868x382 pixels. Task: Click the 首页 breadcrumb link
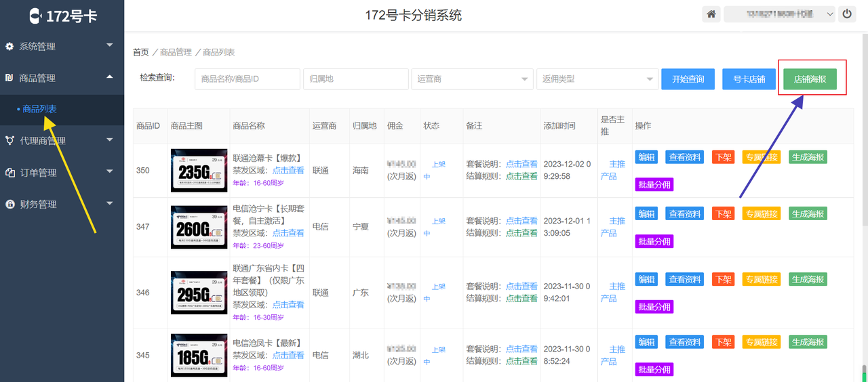point(140,52)
